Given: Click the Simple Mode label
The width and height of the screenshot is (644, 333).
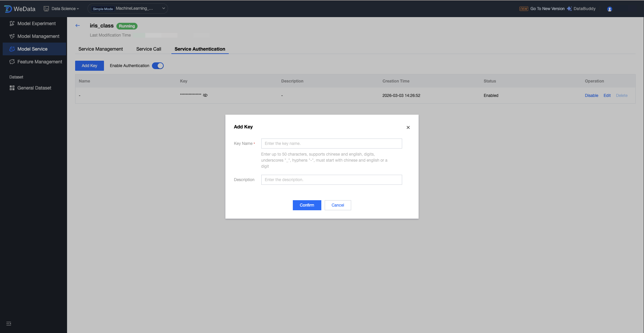Looking at the screenshot, I should click(103, 9).
